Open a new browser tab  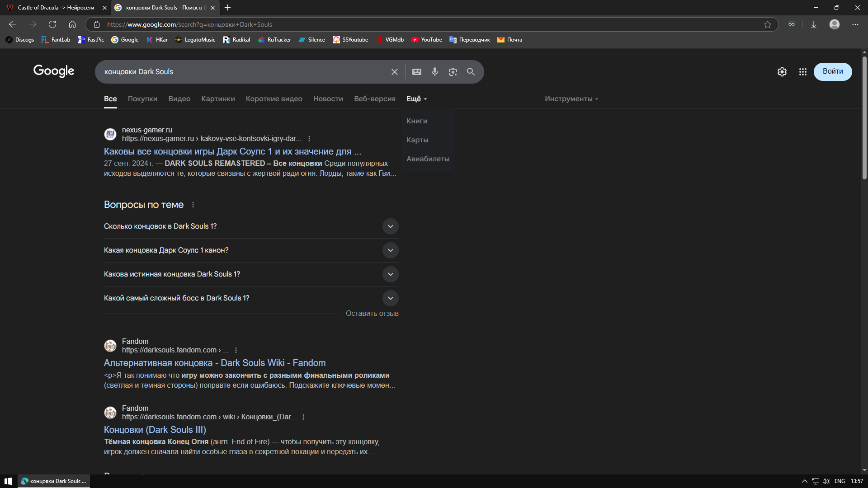228,8
